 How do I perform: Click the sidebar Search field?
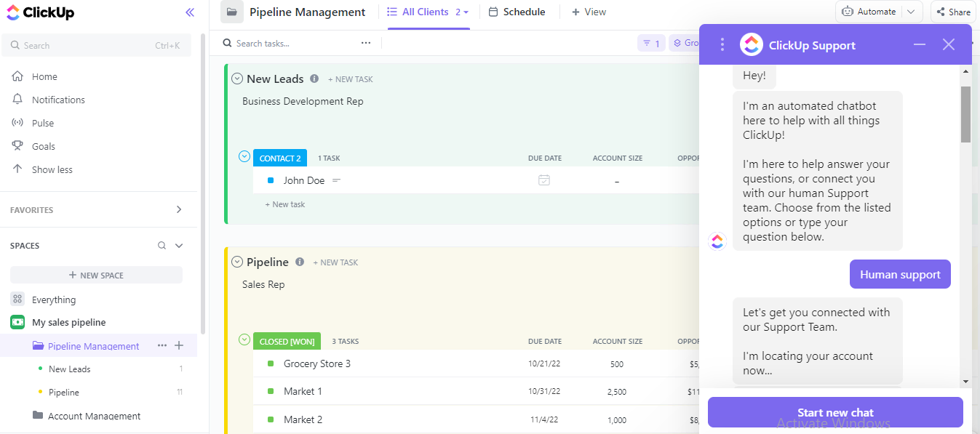point(96,45)
